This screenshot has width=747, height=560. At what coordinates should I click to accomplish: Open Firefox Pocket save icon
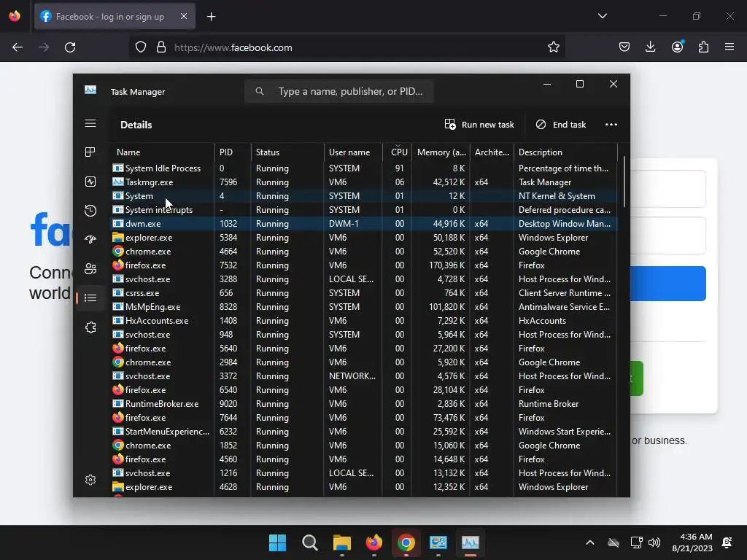pos(624,47)
